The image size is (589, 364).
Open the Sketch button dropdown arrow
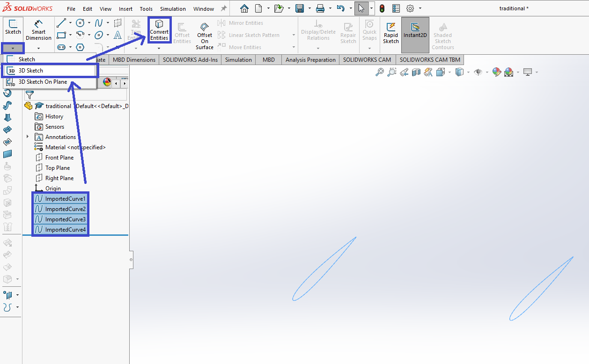click(x=13, y=48)
